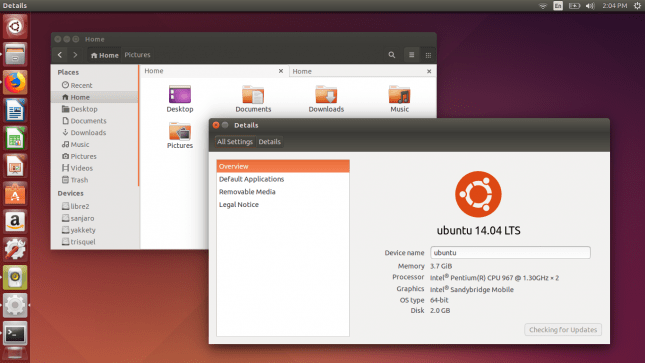Open the Desktop folder icon
The height and width of the screenshot is (363, 645).
tap(180, 99)
